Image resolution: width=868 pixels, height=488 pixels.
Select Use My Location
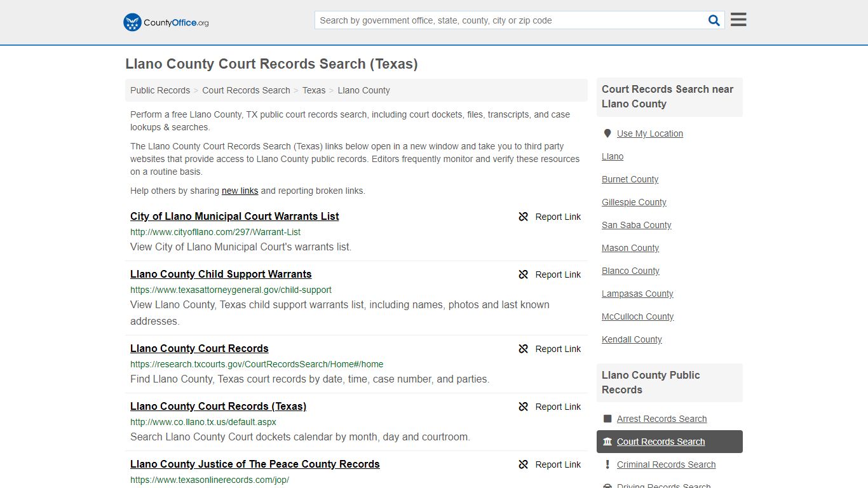coord(650,133)
